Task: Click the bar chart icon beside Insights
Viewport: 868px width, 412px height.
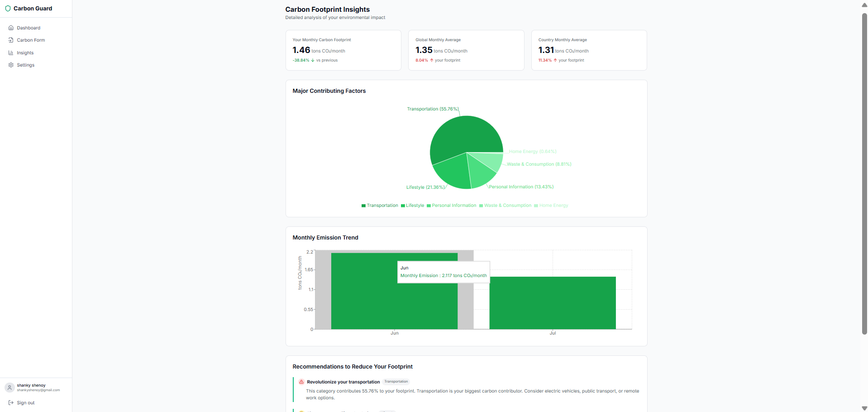Action: pyautogui.click(x=11, y=53)
